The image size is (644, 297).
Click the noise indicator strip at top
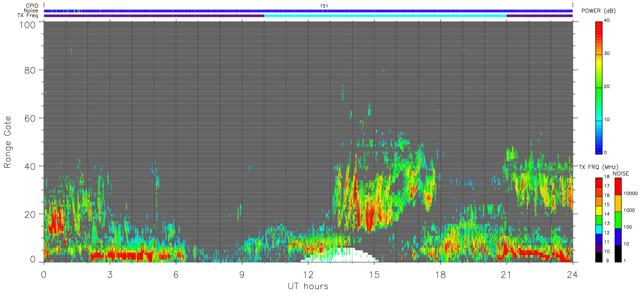coord(308,10)
